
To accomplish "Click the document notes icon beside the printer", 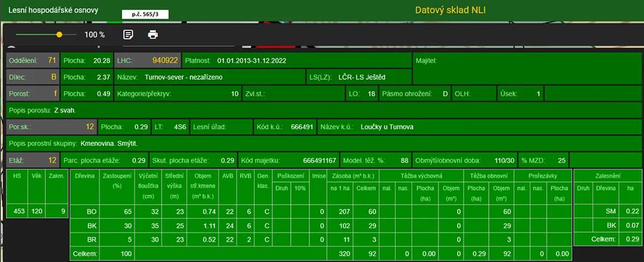I will tap(128, 35).
